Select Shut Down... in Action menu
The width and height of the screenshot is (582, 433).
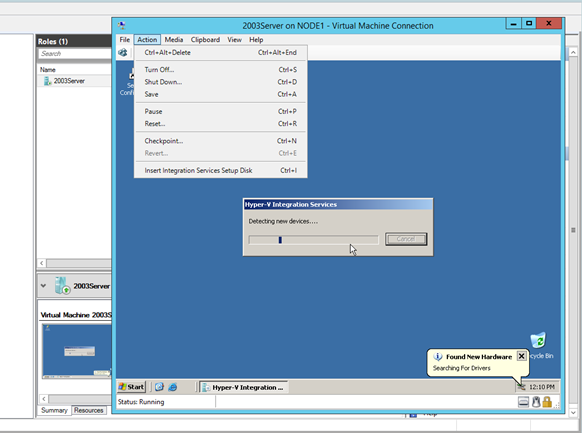[220, 82]
